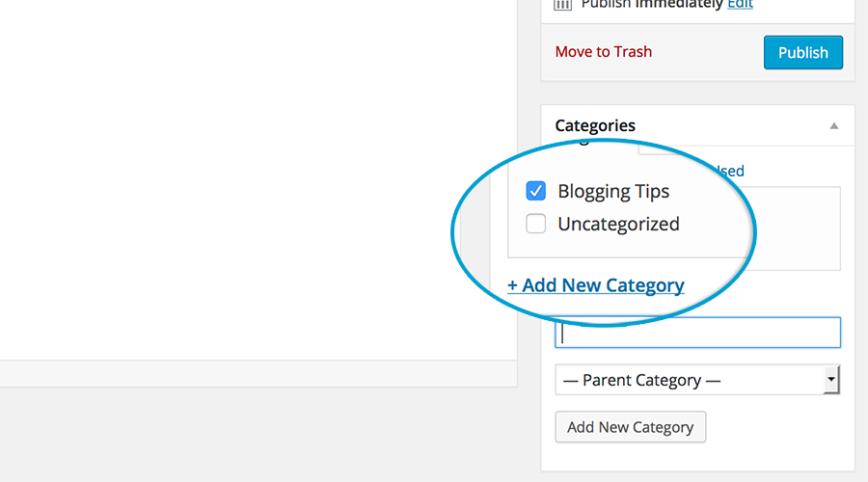The width and height of the screenshot is (868, 482).
Task: Enable the Uncategorized checkbox
Action: pos(536,224)
